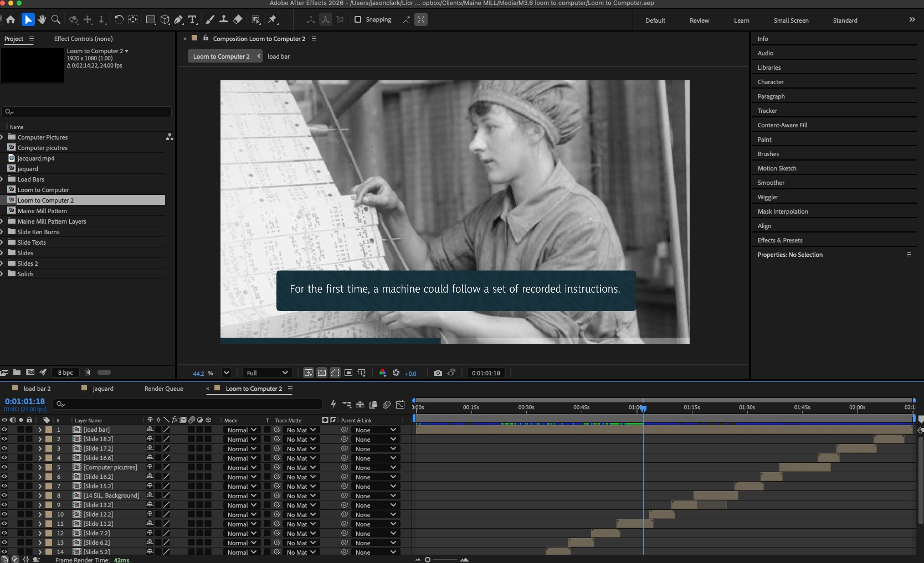Viewport: 924px width, 563px height.
Task: Hide the [14 Sli.. Background] layer
Action: pyautogui.click(x=4, y=495)
